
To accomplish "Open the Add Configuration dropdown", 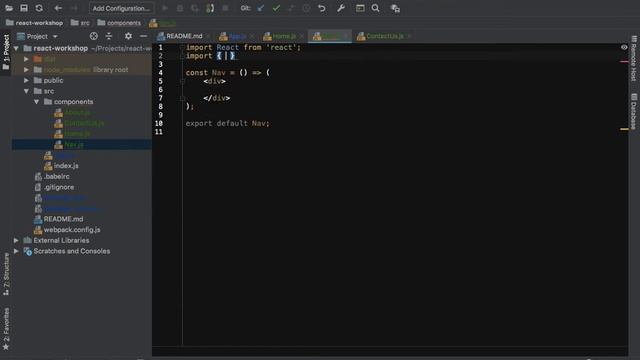I will 121,8.
